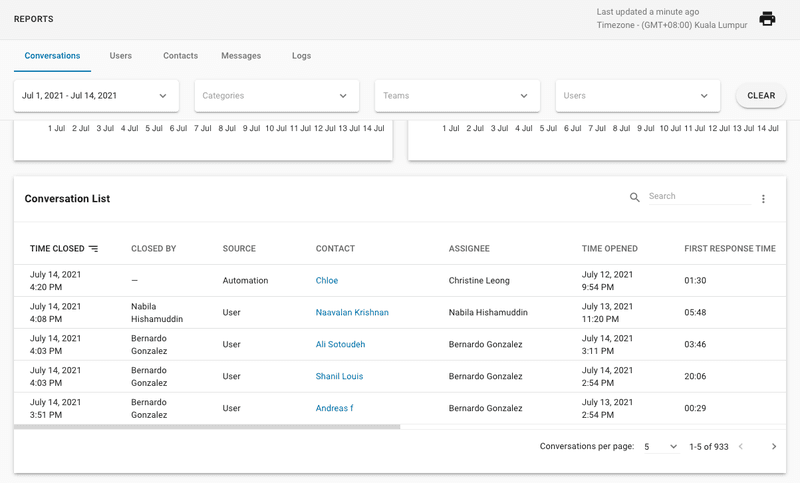The image size is (800, 483).
Task: Select the Logs tab
Action: [x=301, y=56]
